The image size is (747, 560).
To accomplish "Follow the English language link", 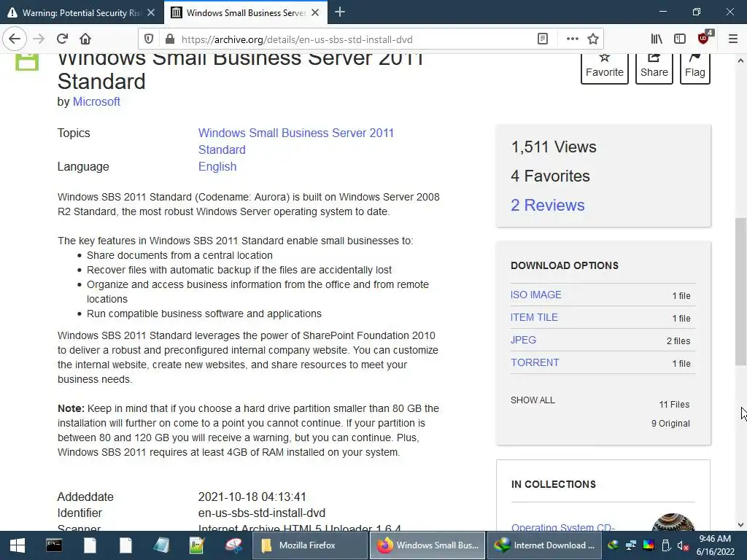I will (217, 167).
